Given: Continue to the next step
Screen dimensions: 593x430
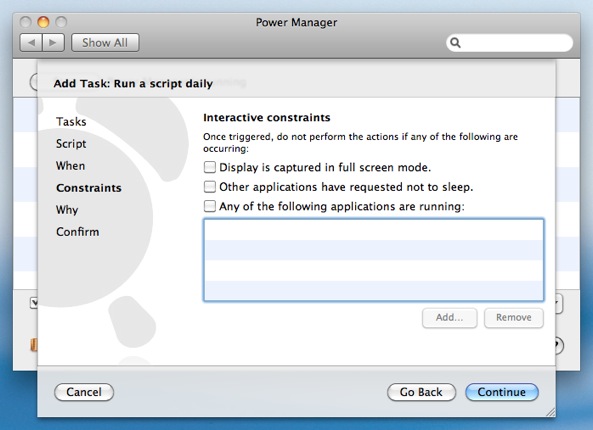Looking at the screenshot, I should pos(501,392).
